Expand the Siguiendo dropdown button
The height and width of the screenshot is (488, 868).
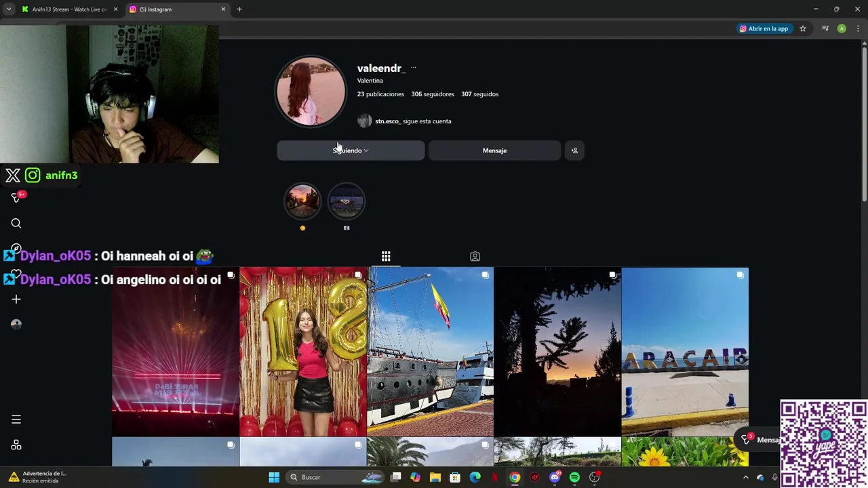pyautogui.click(x=351, y=150)
